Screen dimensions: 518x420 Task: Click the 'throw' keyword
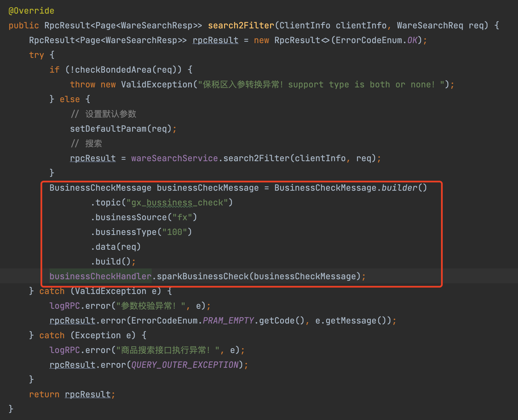pos(82,85)
